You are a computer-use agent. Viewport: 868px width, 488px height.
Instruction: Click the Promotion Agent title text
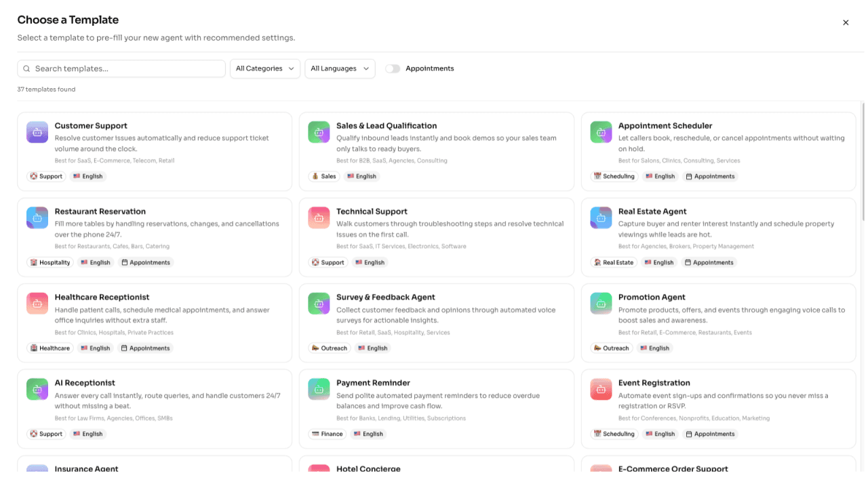pos(652,297)
